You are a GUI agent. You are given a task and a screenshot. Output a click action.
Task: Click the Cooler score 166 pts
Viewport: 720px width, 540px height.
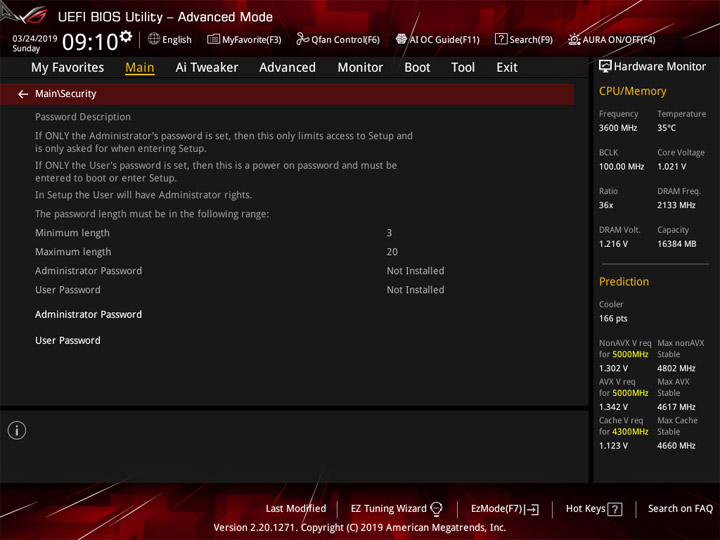click(613, 319)
